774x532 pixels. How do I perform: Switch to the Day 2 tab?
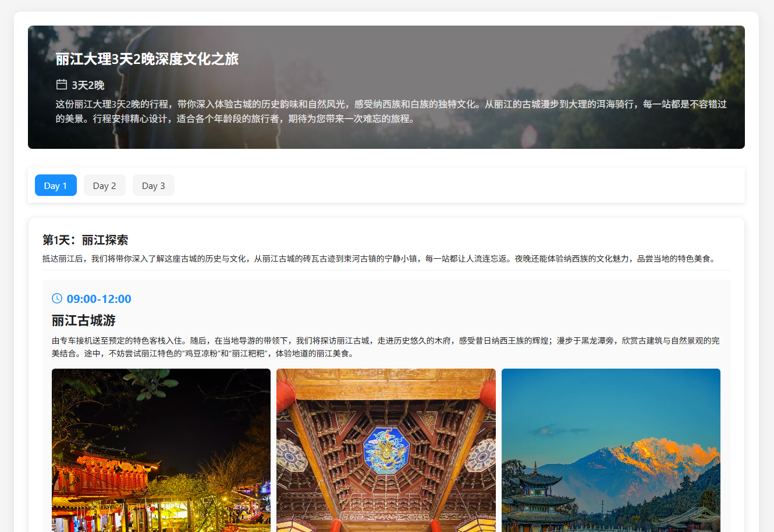pyautogui.click(x=104, y=185)
